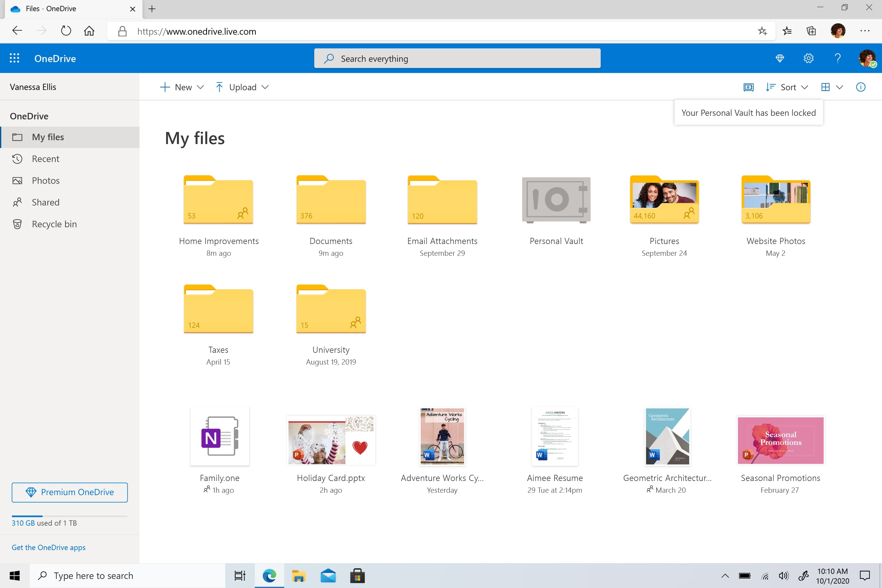Open the Pictures folder thumbnail
Viewport: 882px width, 588px height.
664,200
